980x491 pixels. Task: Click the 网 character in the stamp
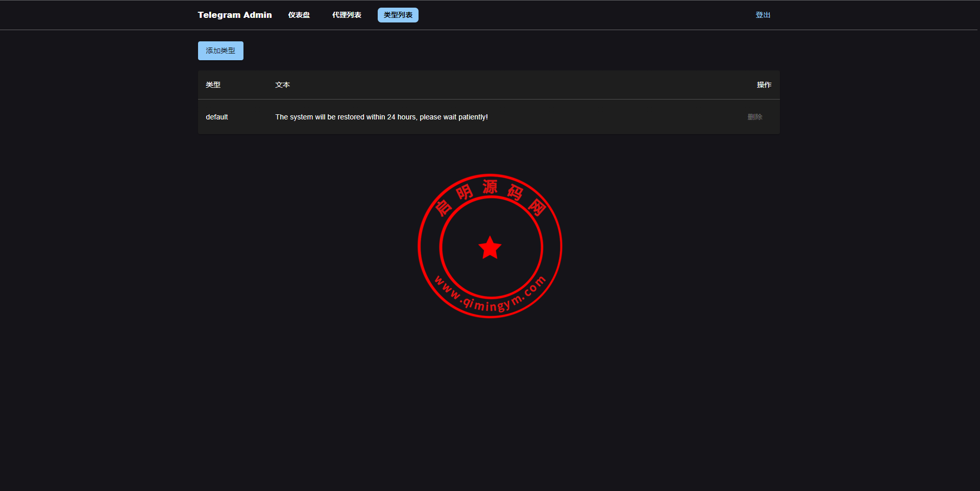point(536,207)
